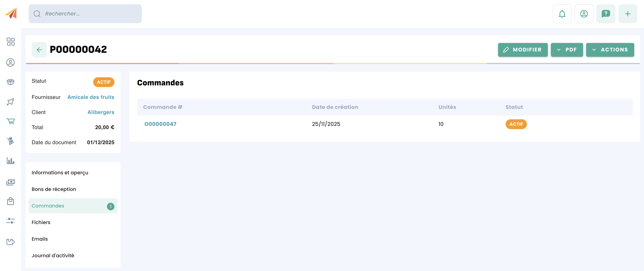Select the Journal d'activité tab
644x271 pixels.
coord(53,256)
